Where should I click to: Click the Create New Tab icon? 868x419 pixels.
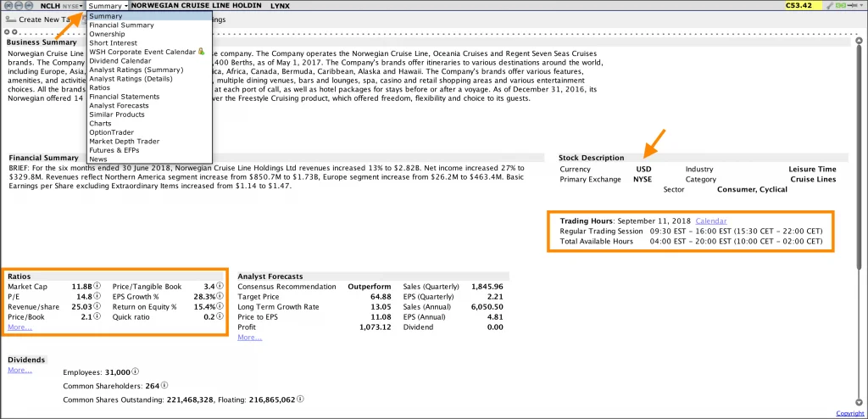[10, 20]
